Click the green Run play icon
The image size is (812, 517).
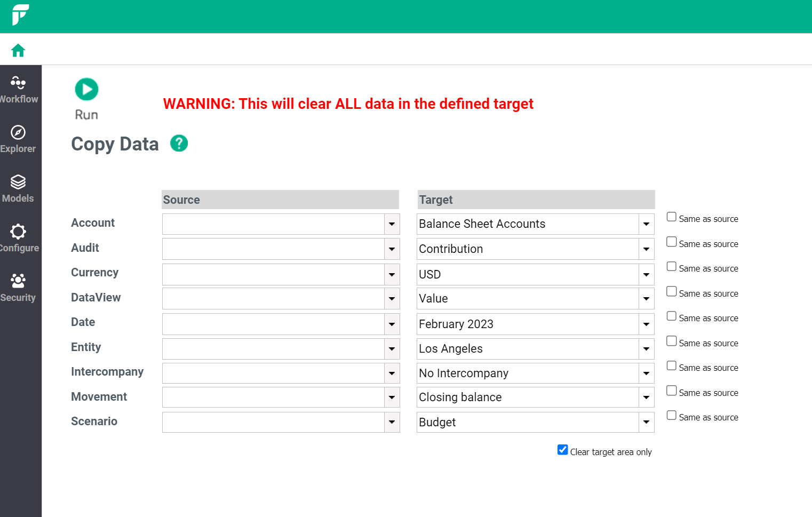pyautogui.click(x=86, y=89)
